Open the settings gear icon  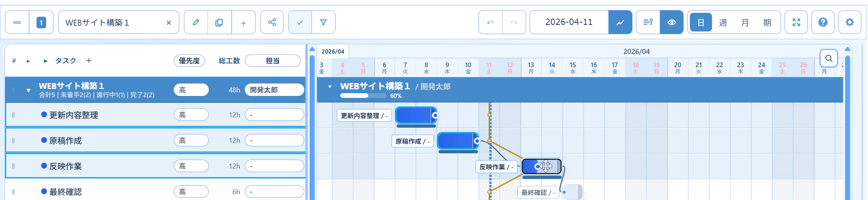coord(850,23)
